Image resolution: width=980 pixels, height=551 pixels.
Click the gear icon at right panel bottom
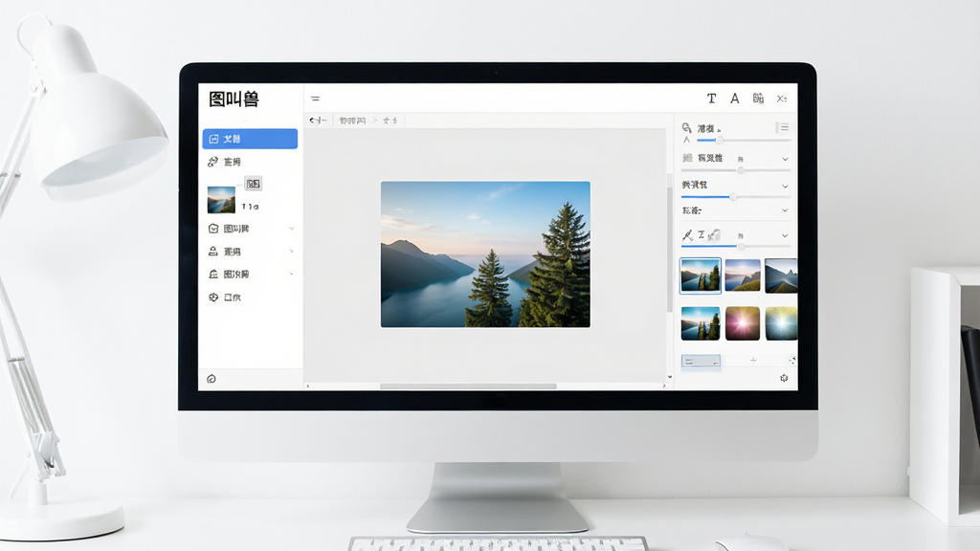(x=784, y=378)
